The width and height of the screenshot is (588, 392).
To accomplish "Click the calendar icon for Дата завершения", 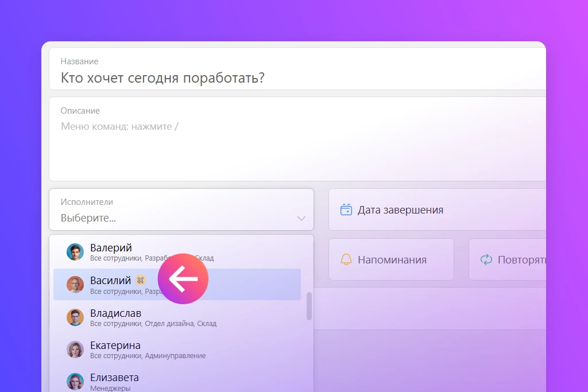I will tap(346, 209).
